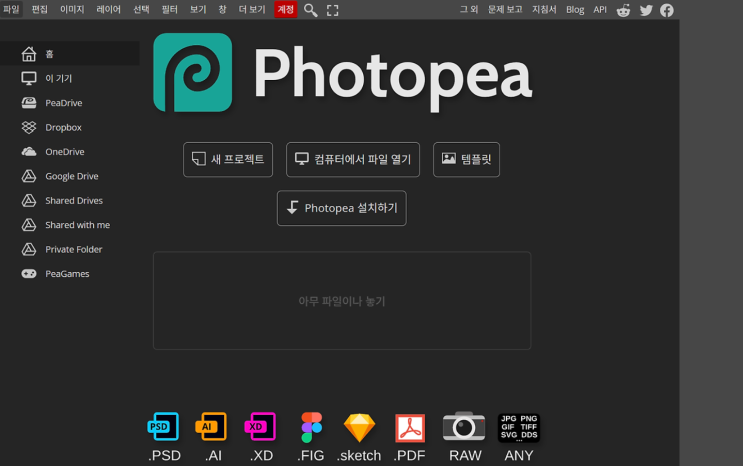Open the 편집 menu
Screen dimensions: 743x466
pos(40,9)
